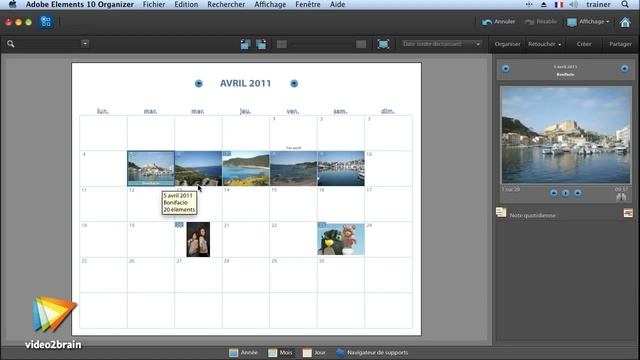Viewport: 640px width, 360px height.
Task: Select the empty April 14 day cell
Action: (x=246, y=204)
